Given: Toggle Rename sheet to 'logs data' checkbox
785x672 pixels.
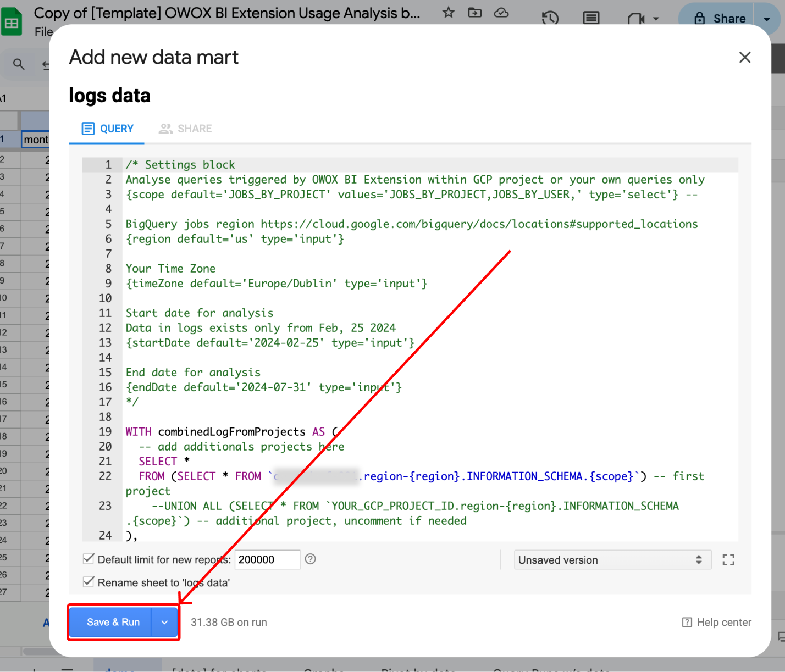Looking at the screenshot, I should pos(88,582).
